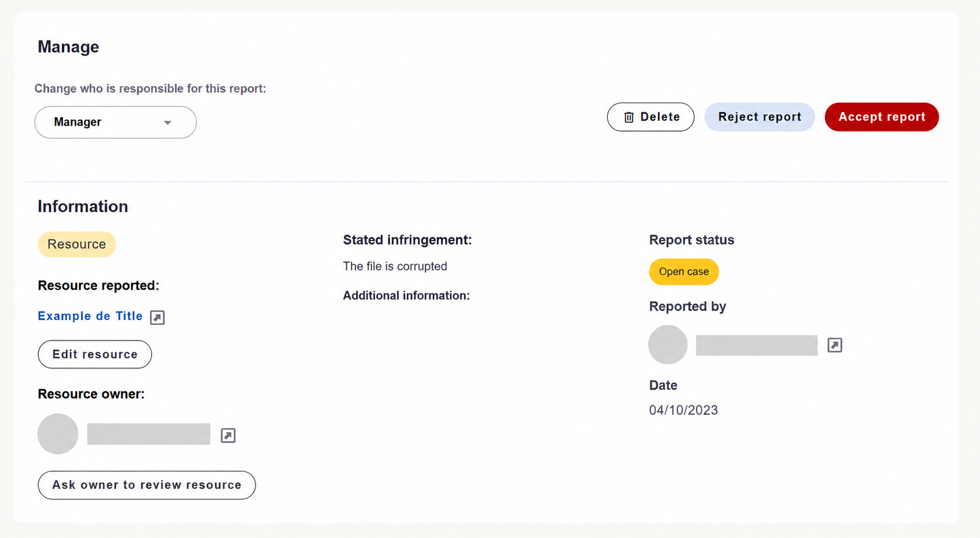Click the Delete button with trash icon
The image size is (980, 538).
[651, 117]
